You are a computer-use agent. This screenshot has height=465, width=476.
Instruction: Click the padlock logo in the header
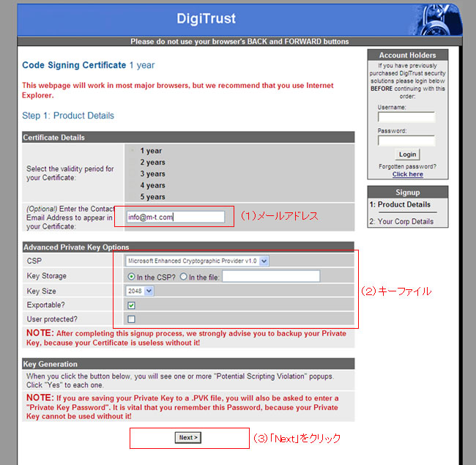pyautogui.click(x=434, y=21)
